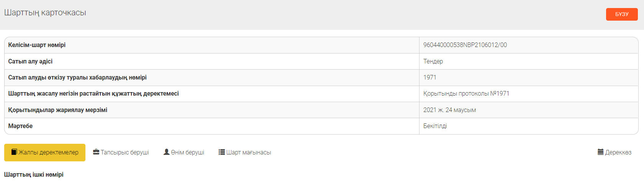The image size is (644, 182).
Task: Open the Дереккөз tab label
Action: pos(618,153)
